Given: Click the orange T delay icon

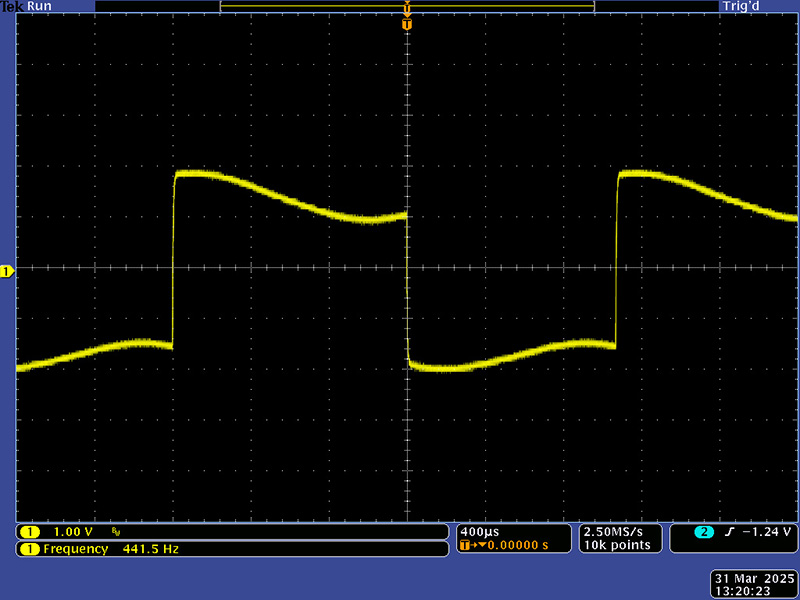Looking at the screenshot, I should click(x=467, y=545).
